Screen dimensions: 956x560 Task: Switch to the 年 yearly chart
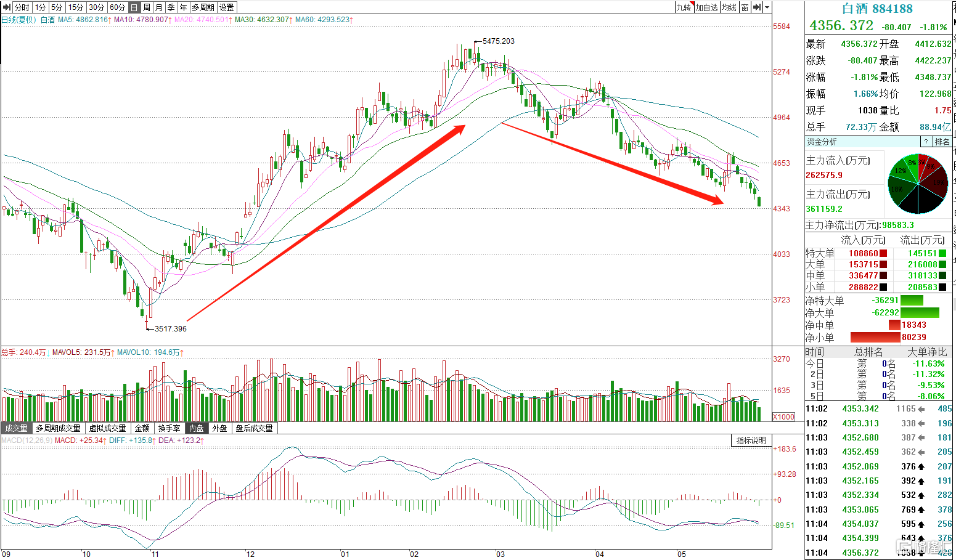pos(184,7)
